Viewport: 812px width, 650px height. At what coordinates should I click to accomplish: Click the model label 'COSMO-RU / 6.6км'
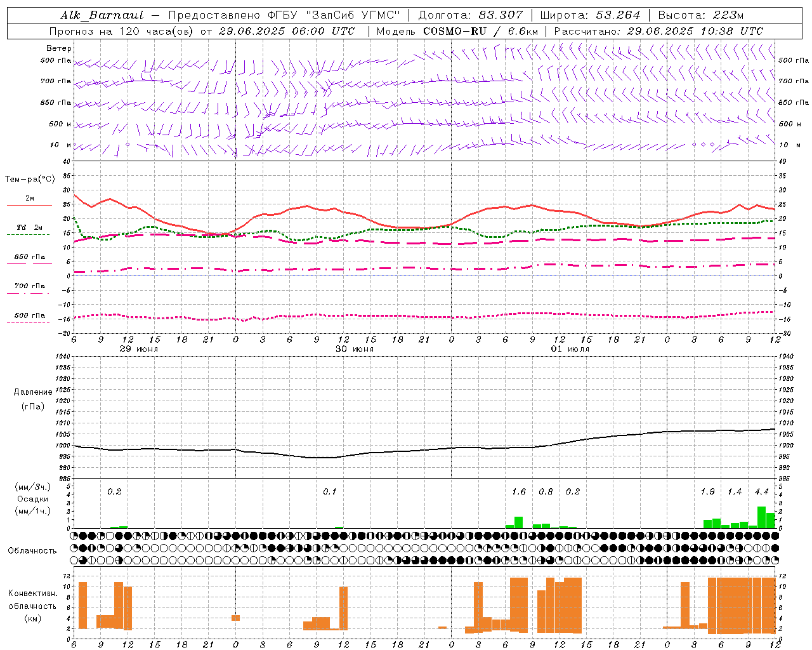(x=481, y=31)
